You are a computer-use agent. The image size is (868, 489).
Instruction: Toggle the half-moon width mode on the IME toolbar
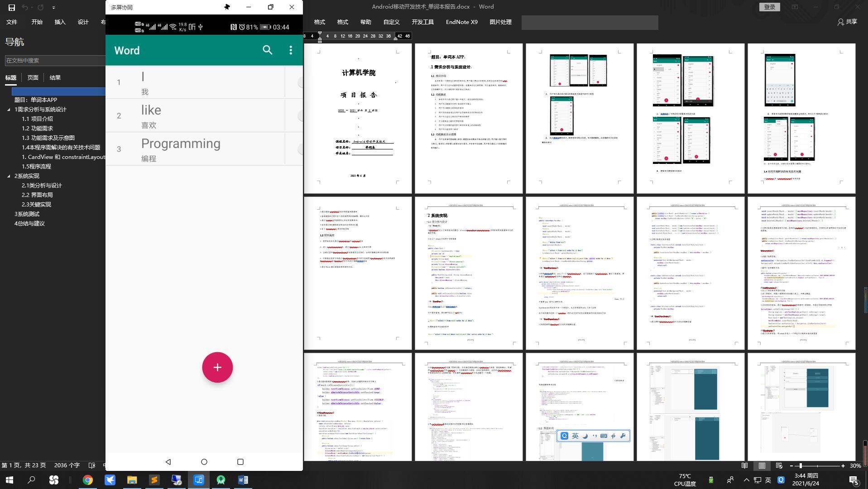click(x=585, y=436)
